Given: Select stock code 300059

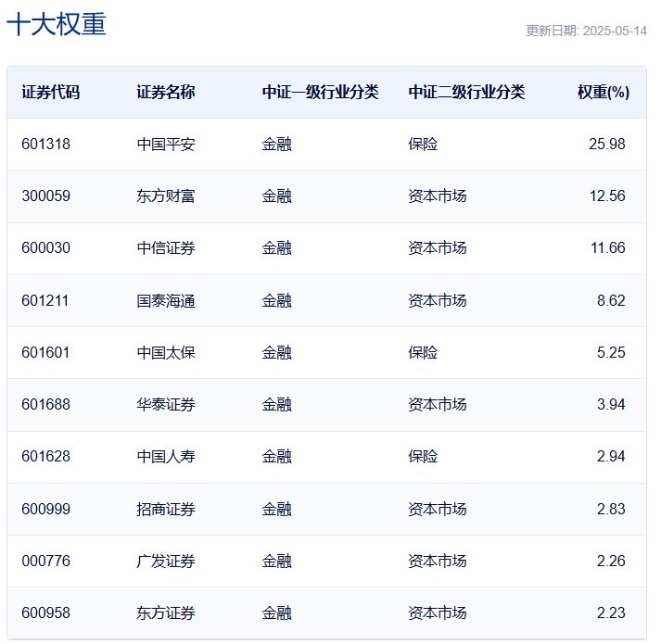Looking at the screenshot, I should click(x=46, y=196).
